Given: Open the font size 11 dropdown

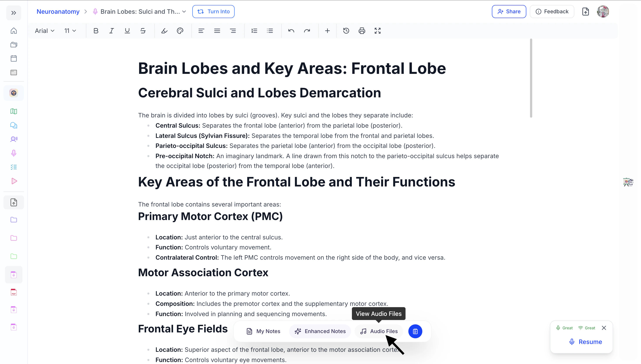Looking at the screenshot, I should point(70,31).
